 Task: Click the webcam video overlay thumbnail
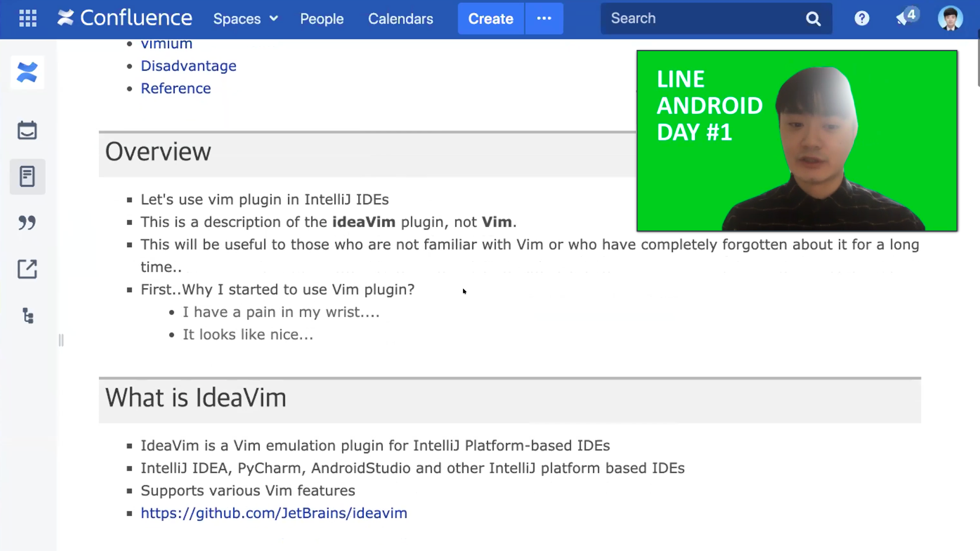click(x=797, y=141)
